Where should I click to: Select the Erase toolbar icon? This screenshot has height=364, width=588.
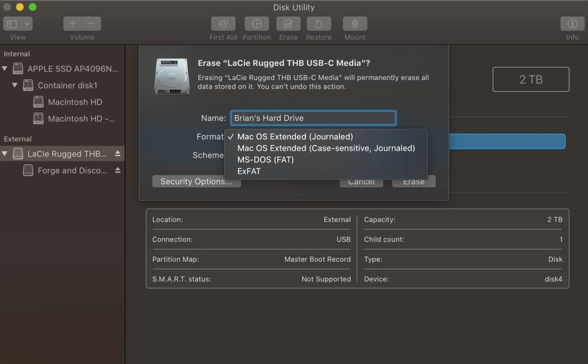(288, 24)
